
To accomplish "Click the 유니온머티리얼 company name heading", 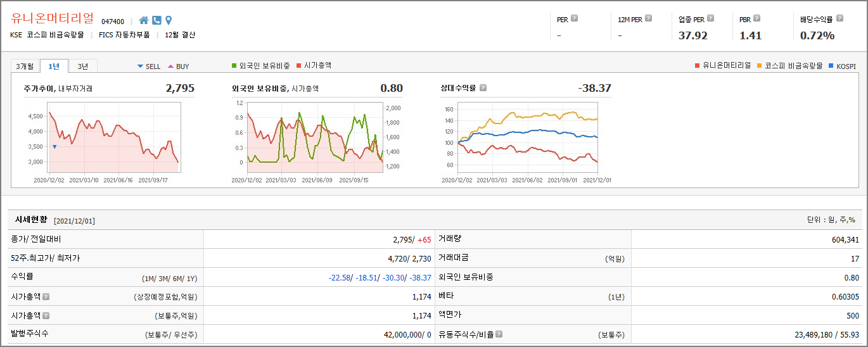I will coord(52,18).
